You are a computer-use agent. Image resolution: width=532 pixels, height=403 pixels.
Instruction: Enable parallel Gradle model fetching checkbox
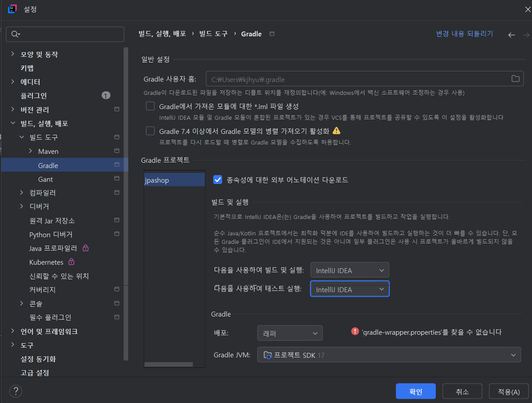tap(150, 131)
